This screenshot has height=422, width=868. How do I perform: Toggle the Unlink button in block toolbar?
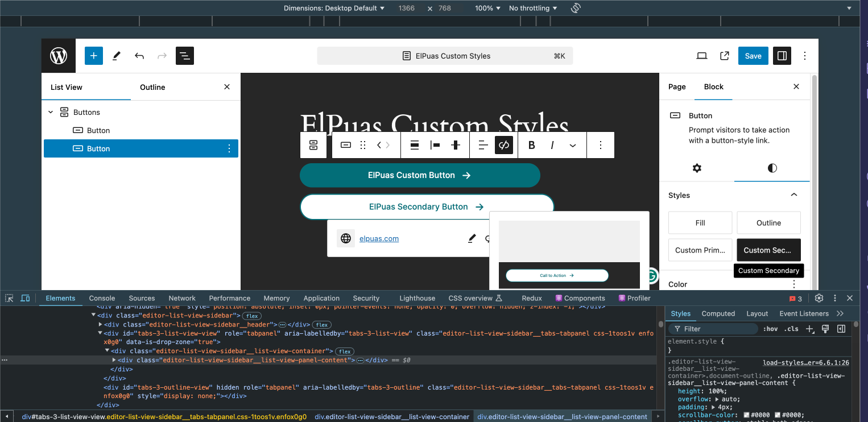[x=504, y=145]
